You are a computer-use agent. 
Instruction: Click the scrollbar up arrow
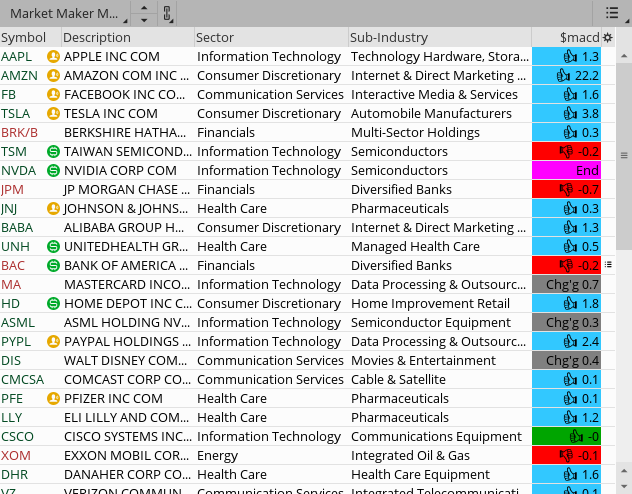[x=623, y=54]
